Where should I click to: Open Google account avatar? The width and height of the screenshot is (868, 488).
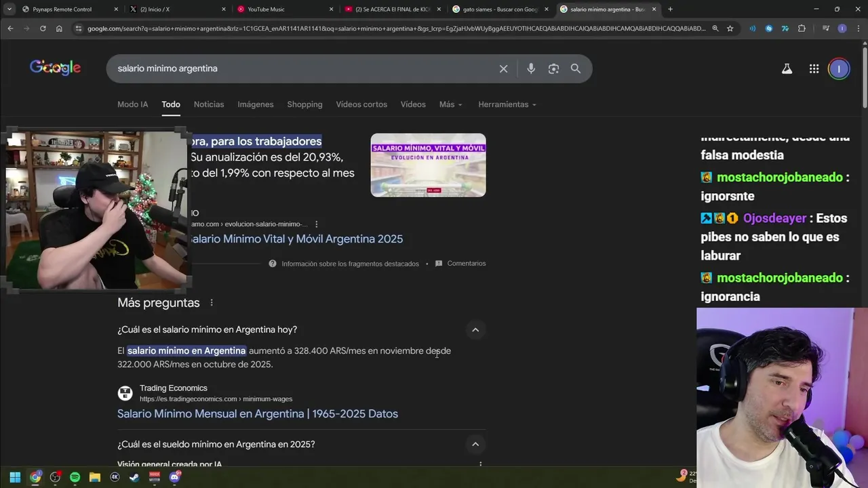[839, 68]
